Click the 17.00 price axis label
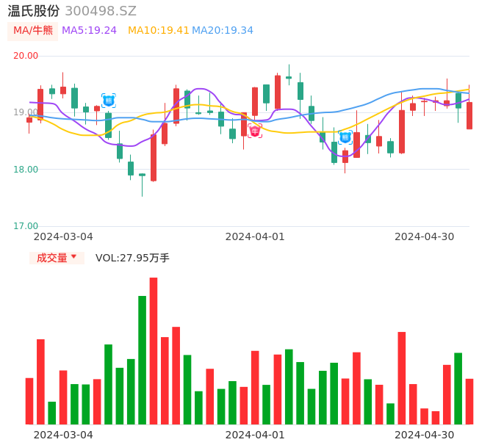The image size is (504, 445). 26,226
